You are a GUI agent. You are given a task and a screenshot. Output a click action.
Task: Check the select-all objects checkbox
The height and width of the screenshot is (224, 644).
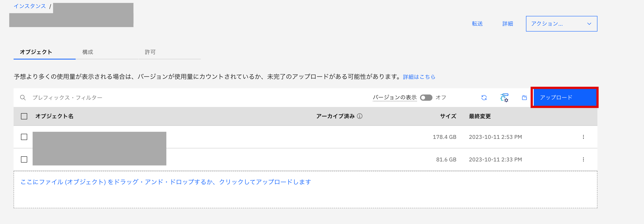pos(24,116)
